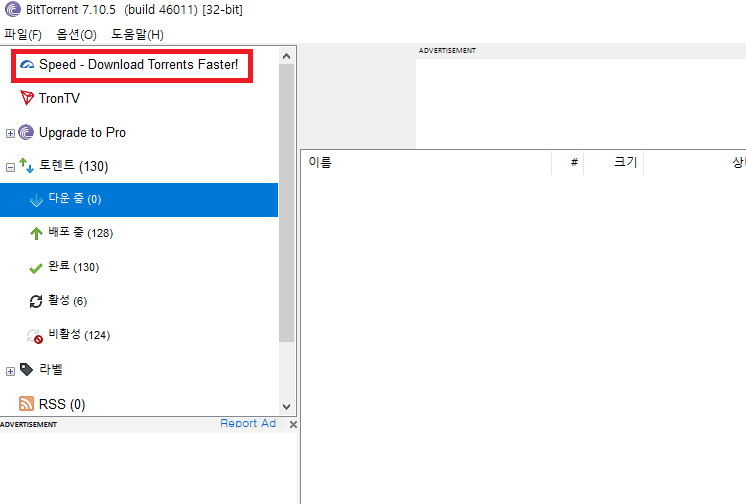Click the green up arrow beside 배포 중
746x504 pixels.
click(x=36, y=233)
